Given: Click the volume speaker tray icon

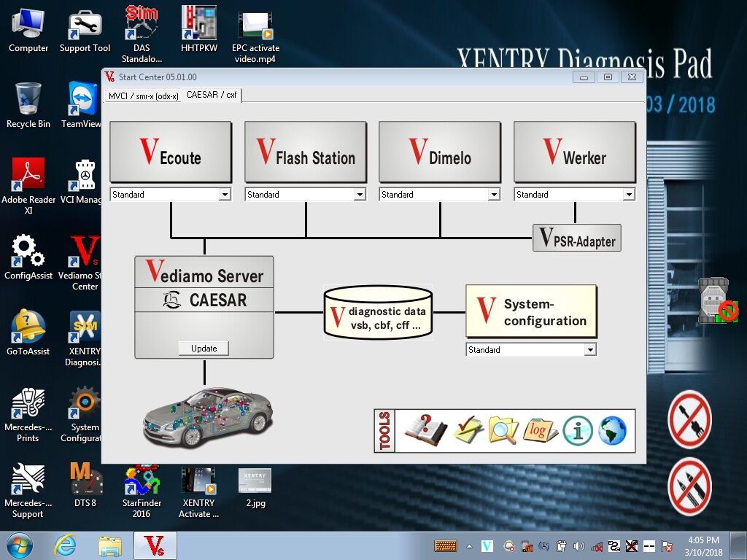Looking at the screenshot, I should pos(578,546).
